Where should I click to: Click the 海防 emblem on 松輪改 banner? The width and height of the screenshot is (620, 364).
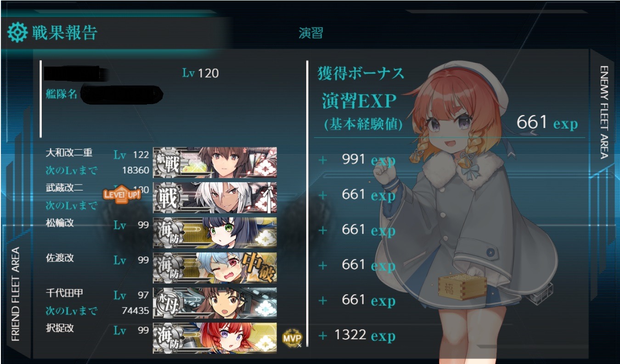(168, 233)
